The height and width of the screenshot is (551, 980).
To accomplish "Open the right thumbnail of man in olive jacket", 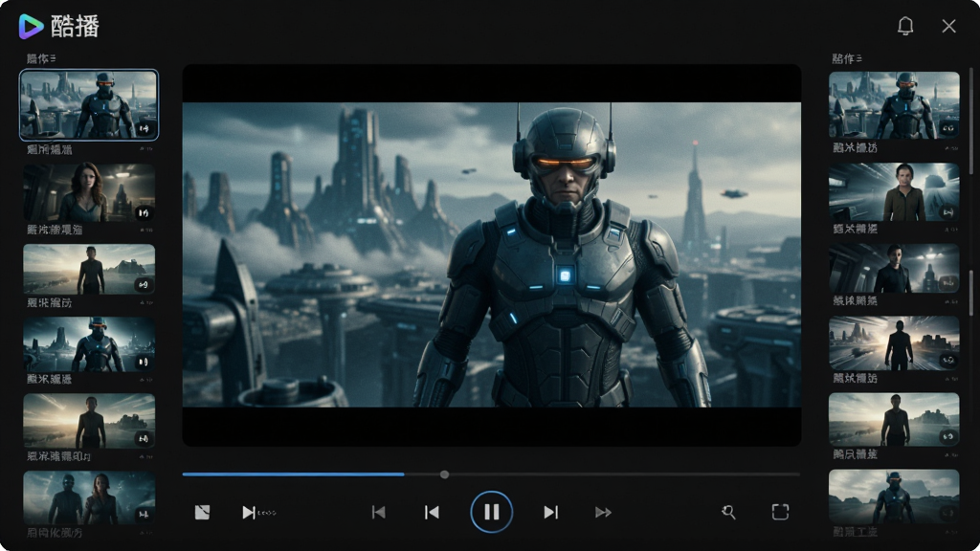I will click(x=894, y=192).
